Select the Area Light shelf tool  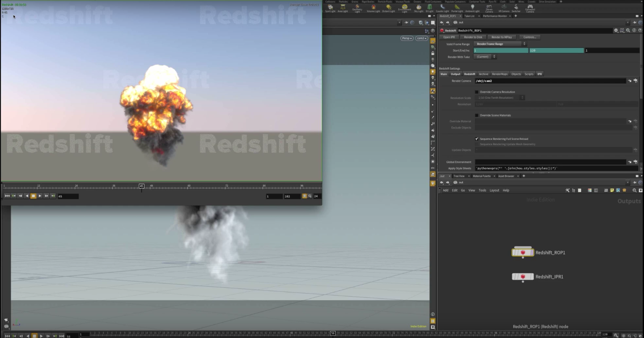(x=343, y=8)
